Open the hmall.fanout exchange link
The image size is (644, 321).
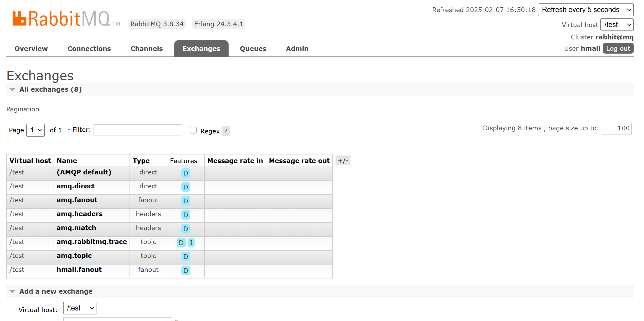coord(79,270)
